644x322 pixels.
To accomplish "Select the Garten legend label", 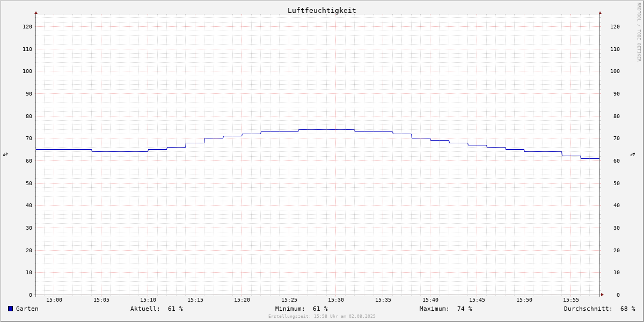I will [27, 309].
